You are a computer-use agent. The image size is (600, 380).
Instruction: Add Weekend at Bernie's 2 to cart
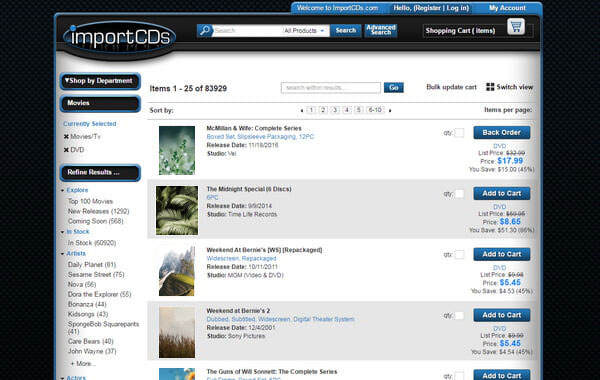point(502,315)
